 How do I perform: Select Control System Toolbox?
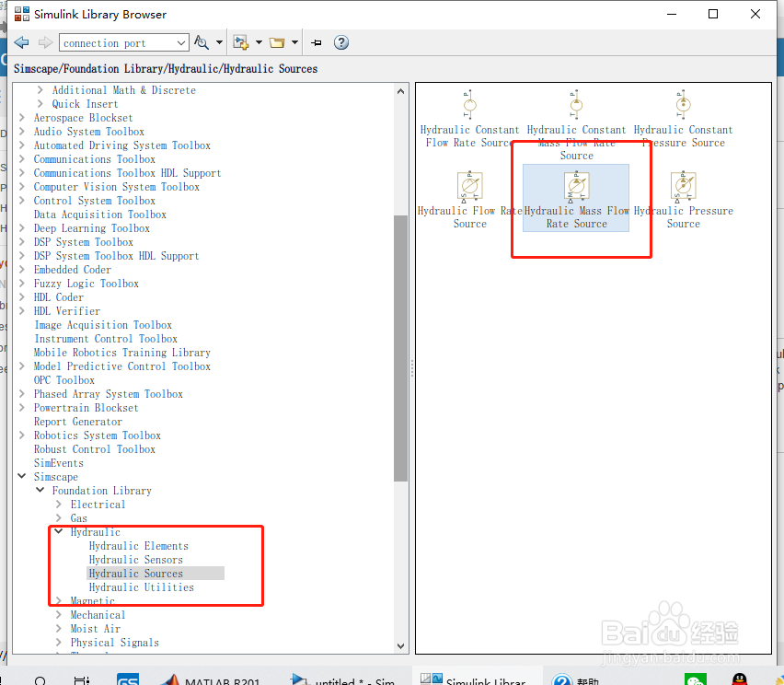pyautogui.click(x=95, y=201)
